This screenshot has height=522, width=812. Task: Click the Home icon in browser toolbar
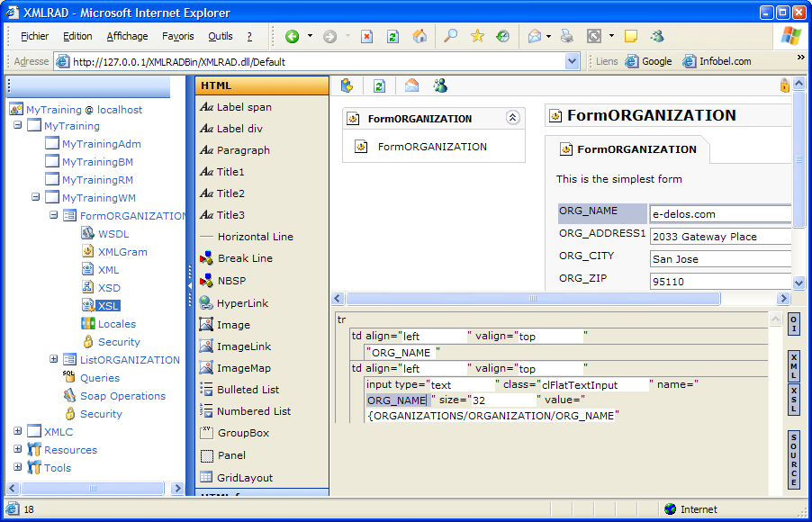420,37
